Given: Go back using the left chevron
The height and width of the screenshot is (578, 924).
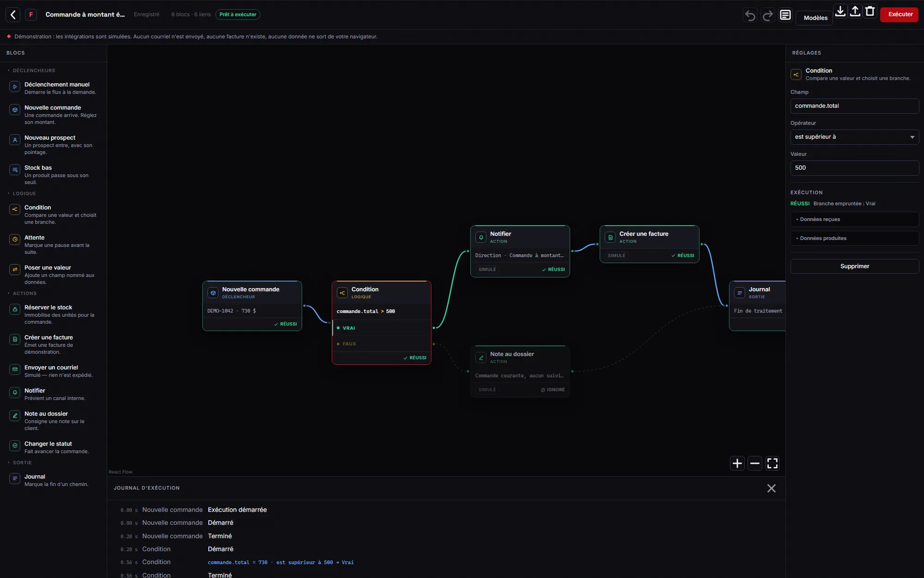Looking at the screenshot, I should tap(13, 15).
